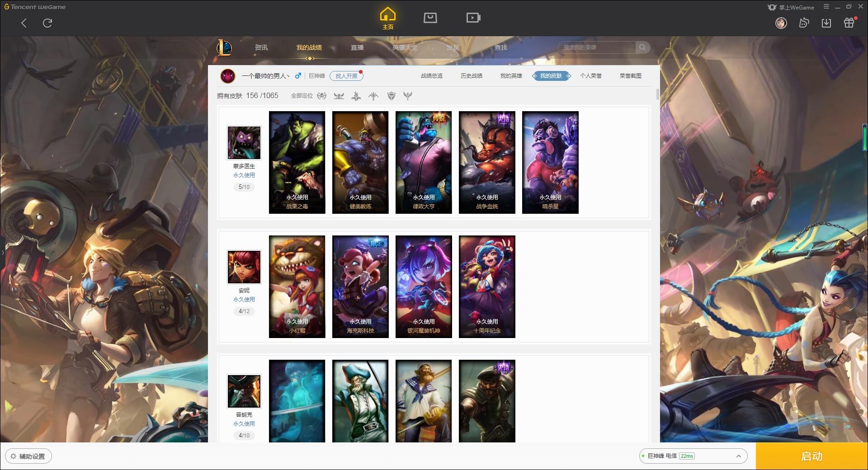Click the Tencent WeGame logo

point(35,7)
